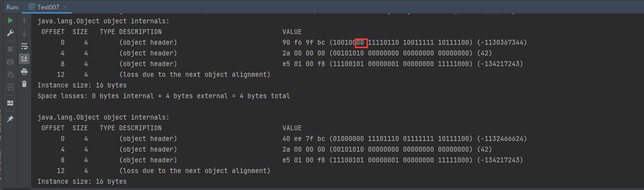Restore layout using the layout icon
This screenshot has width=644, height=190.
tap(10, 103)
